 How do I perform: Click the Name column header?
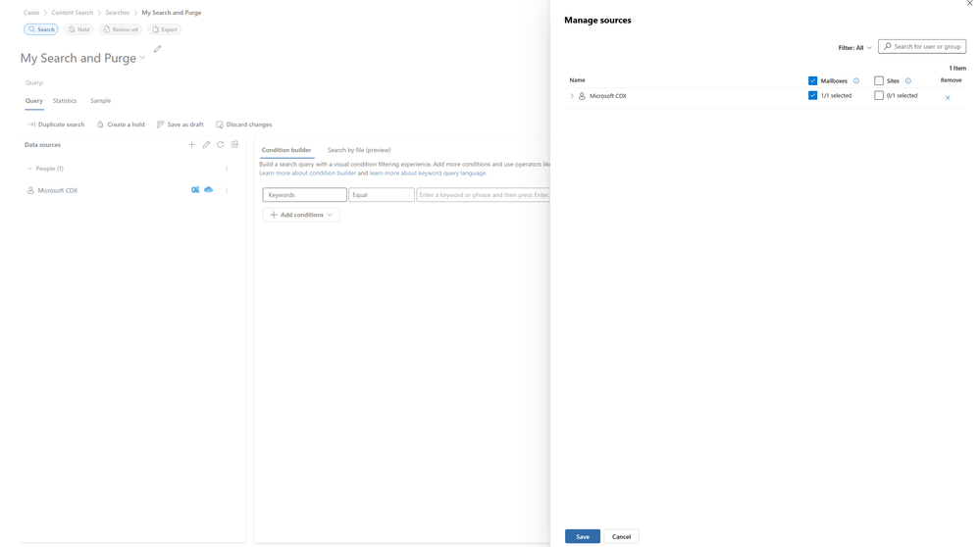point(577,80)
